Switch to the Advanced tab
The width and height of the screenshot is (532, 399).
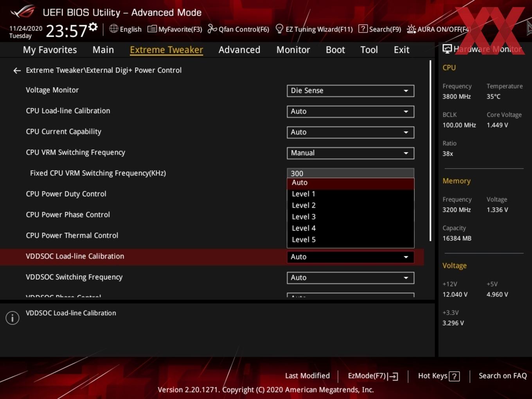pos(239,50)
